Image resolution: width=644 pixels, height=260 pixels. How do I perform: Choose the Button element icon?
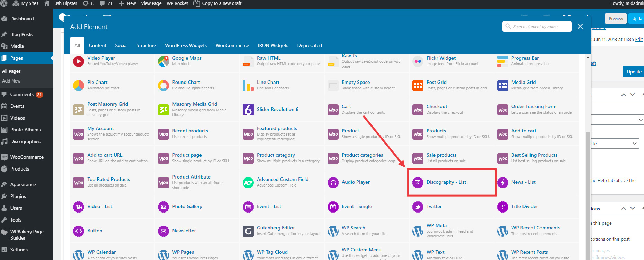click(x=79, y=231)
